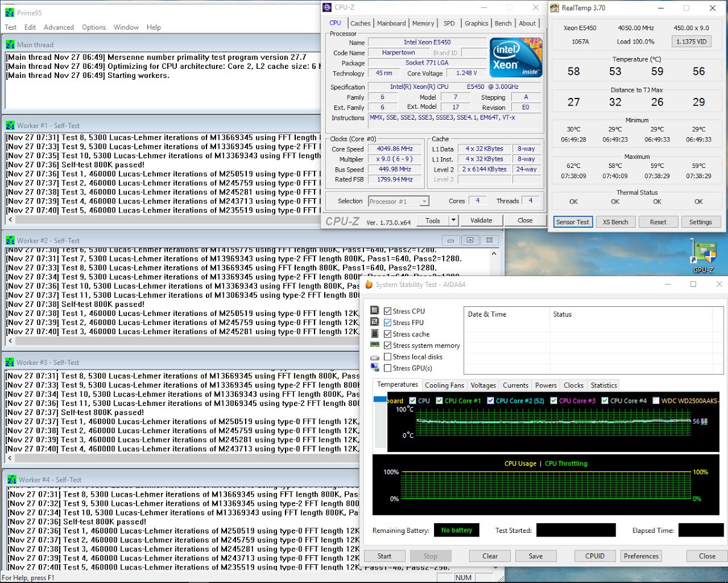Click the Save button in AIDA64
The width and height of the screenshot is (728, 583).
[535, 556]
